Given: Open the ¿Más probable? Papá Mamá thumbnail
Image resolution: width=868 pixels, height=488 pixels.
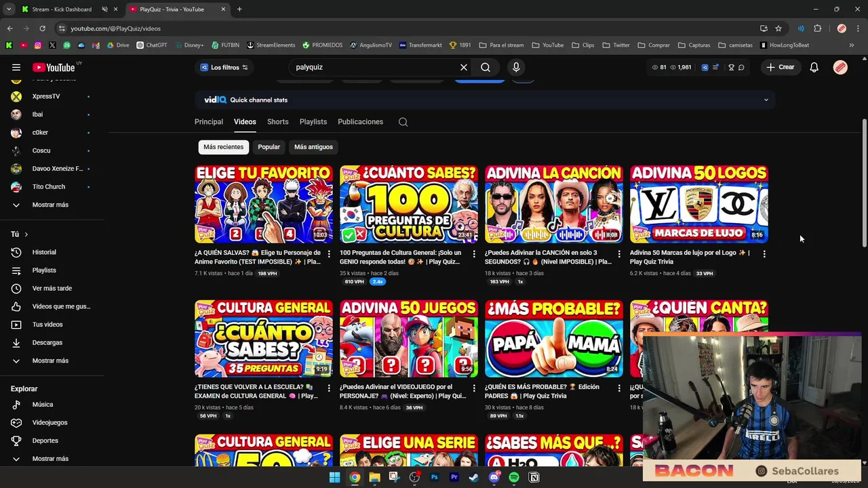Looking at the screenshot, I should 554,338.
